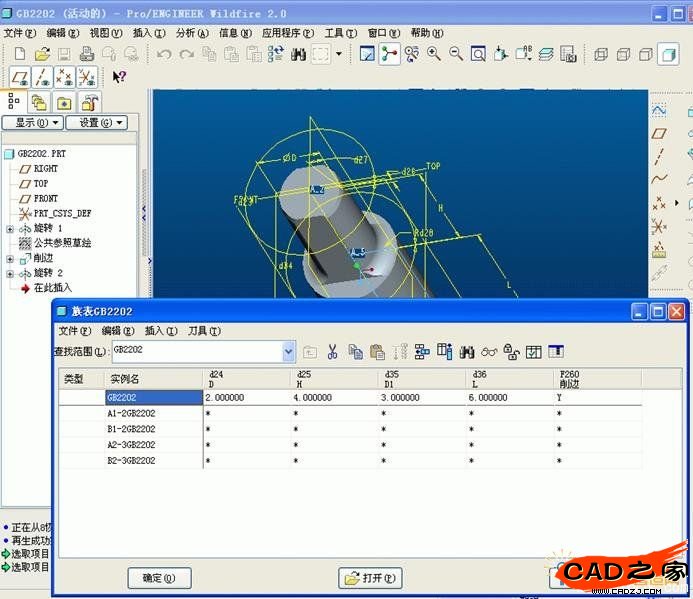Screen dimensions: 693x599
Task: Expand the 旋转 1 tree node
Action: coord(10,228)
